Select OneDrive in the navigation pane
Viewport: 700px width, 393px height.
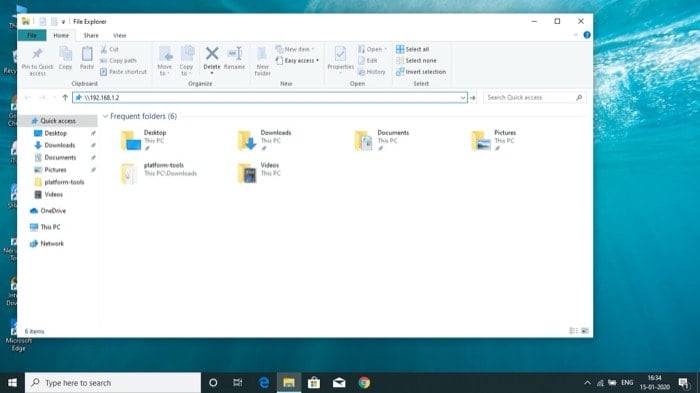click(x=53, y=211)
